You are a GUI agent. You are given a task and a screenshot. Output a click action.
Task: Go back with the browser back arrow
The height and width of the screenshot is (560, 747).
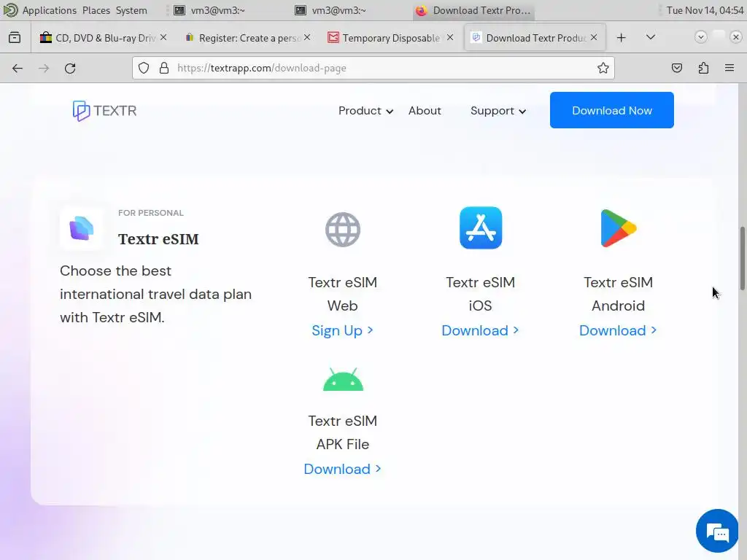pyautogui.click(x=18, y=68)
